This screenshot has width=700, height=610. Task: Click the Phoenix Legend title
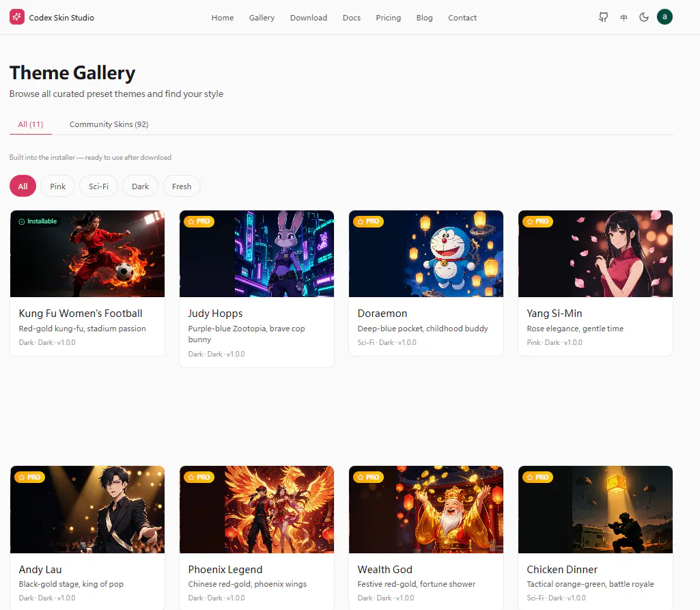click(225, 570)
